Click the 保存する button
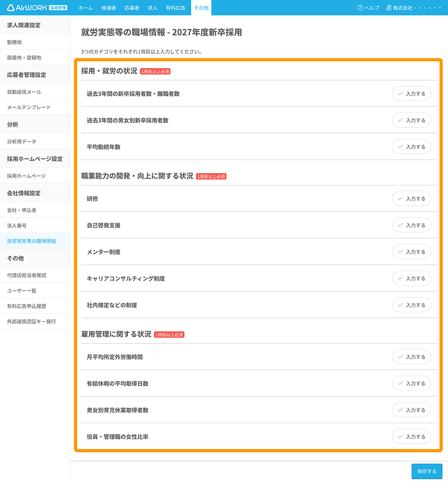Image resolution: width=448 pixels, height=485 pixels. pos(427,471)
